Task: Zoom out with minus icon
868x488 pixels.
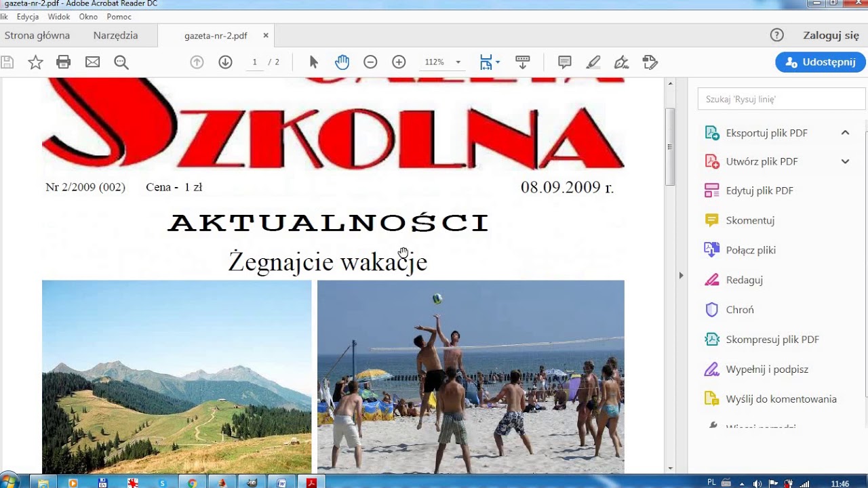Action: point(370,62)
